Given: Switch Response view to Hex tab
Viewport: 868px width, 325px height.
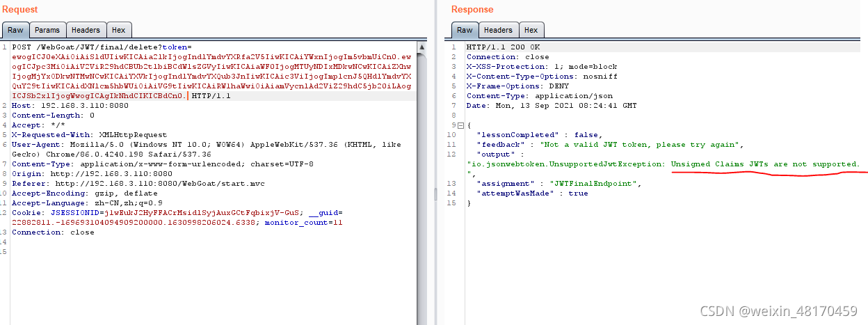Looking at the screenshot, I should pos(531,30).
